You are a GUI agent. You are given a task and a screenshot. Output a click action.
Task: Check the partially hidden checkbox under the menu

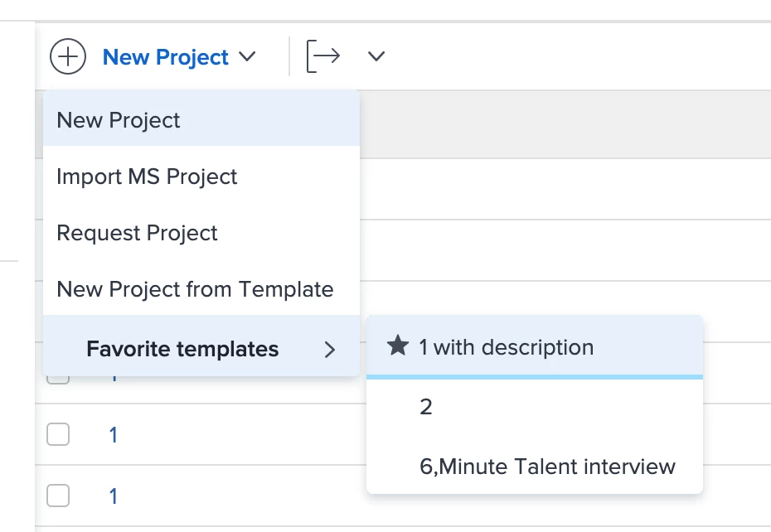point(58,380)
